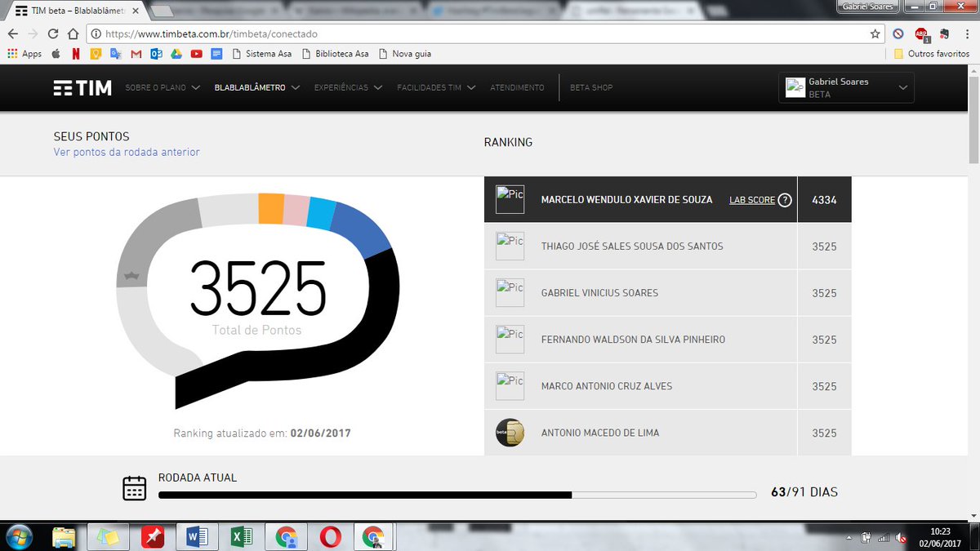Expand the Blablablâmetro menu
Screen dimensions: 980x551
pyautogui.click(x=256, y=87)
